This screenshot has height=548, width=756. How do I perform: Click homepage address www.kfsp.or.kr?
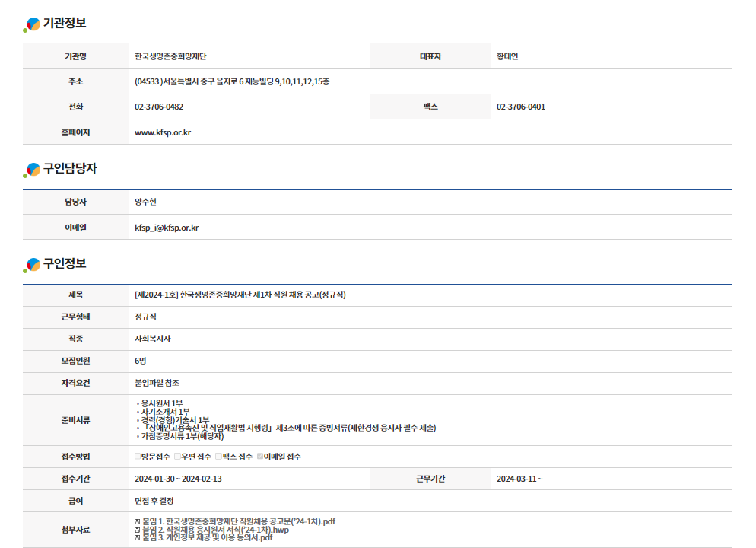tap(163, 132)
